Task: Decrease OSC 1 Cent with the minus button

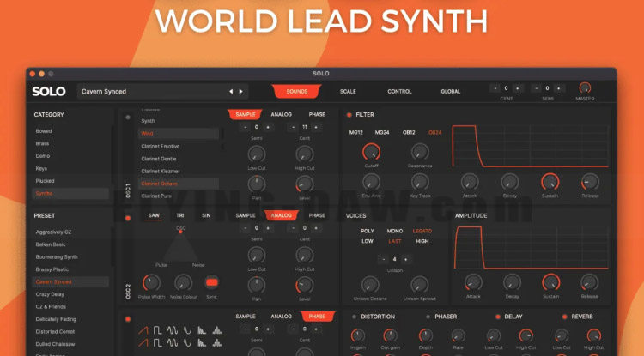Action: tap(294, 127)
